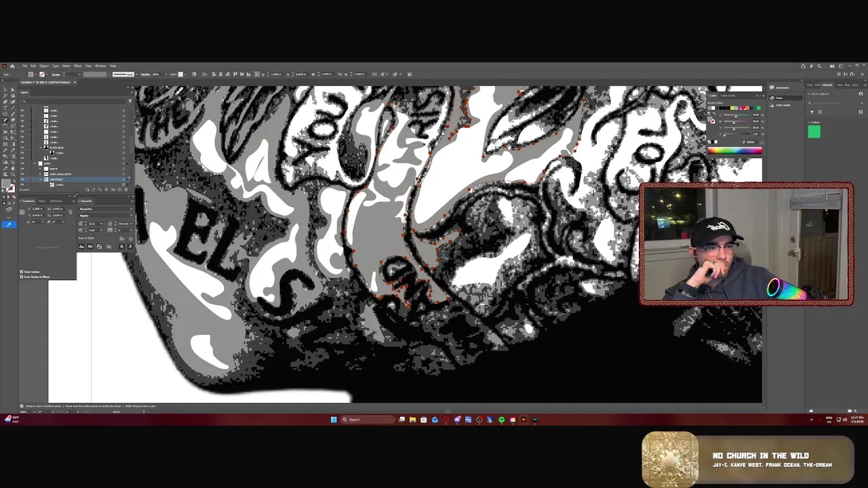Collapse the Colors group in Libraries
The width and height of the screenshot is (868, 488).
[809, 123]
